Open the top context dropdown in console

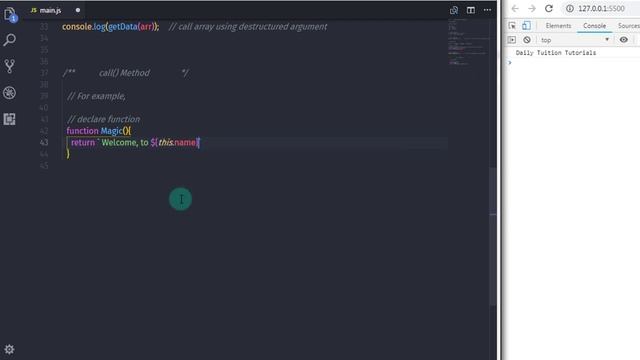(575, 40)
